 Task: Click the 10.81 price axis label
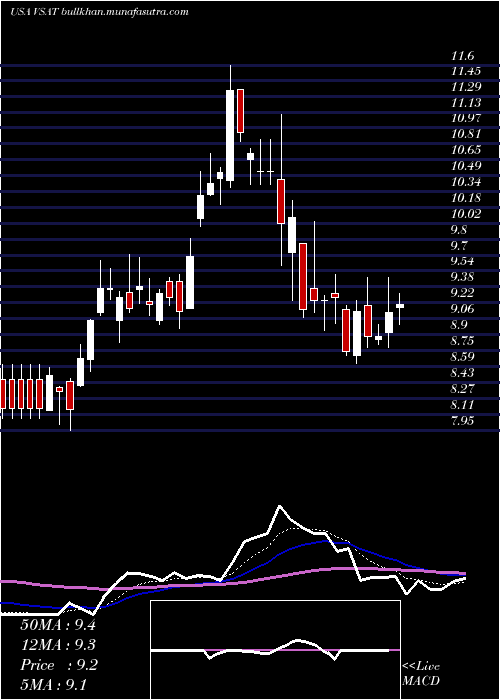pos(466,133)
